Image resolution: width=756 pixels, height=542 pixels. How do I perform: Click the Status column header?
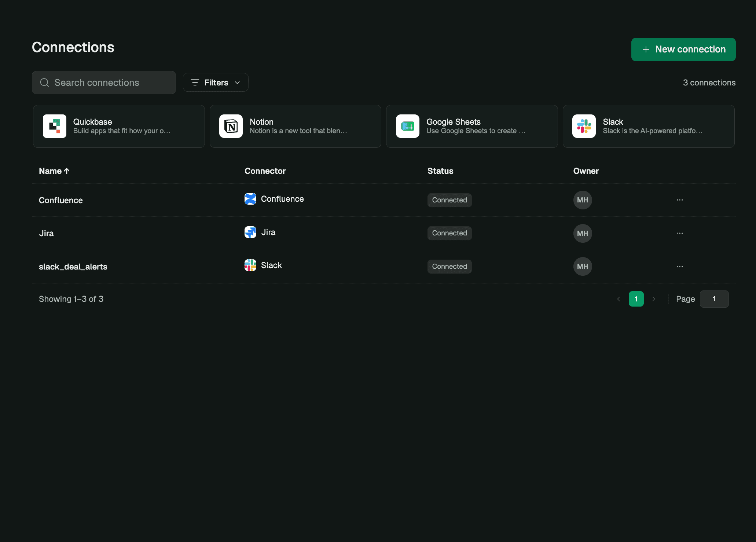(x=440, y=171)
